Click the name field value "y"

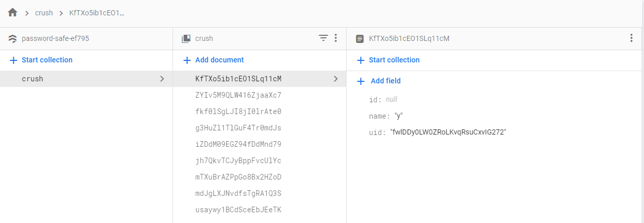click(398, 116)
